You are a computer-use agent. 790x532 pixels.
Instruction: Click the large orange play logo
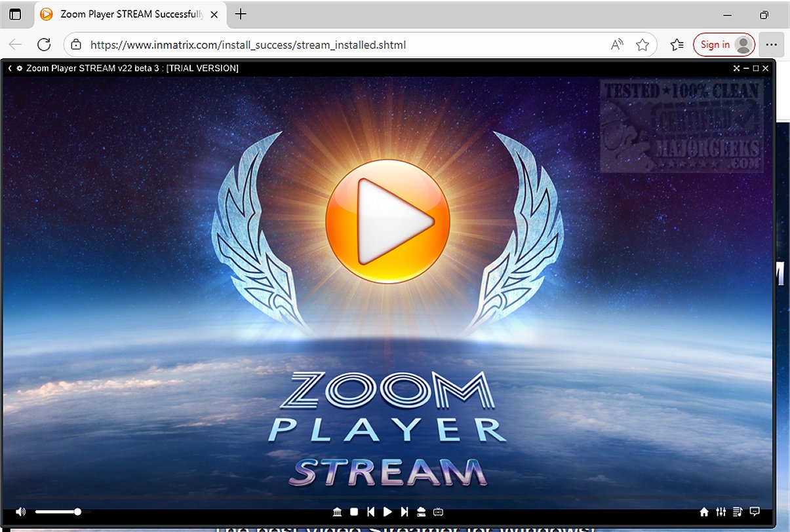pos(387,221)
